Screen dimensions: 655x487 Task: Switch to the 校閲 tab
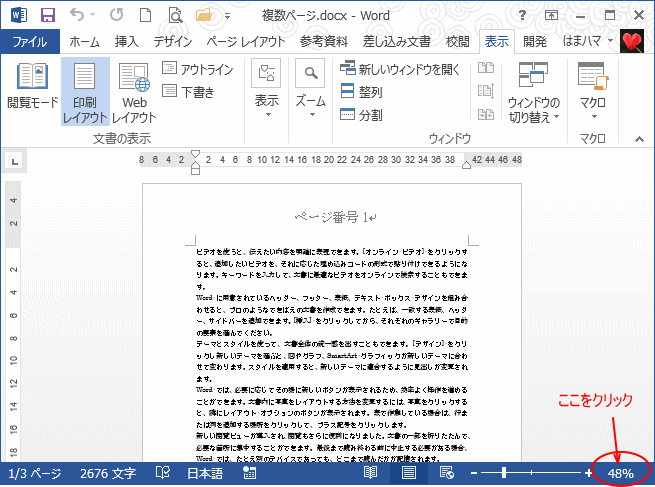tap(457, 41)
